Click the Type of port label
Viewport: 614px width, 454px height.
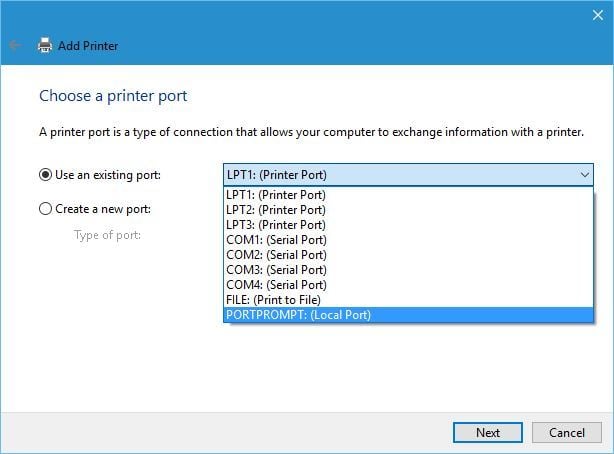tap(107, 235)
